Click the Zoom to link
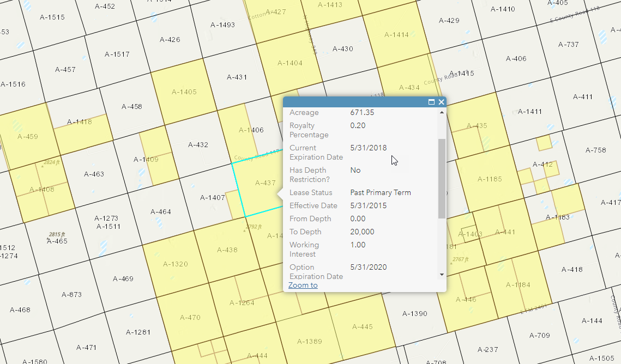This screenshot has height=364, width=621. coord(303,285)
